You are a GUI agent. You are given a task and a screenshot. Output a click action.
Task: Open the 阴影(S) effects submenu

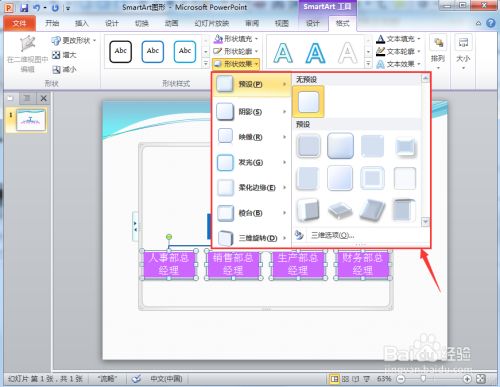click(252, 112)
